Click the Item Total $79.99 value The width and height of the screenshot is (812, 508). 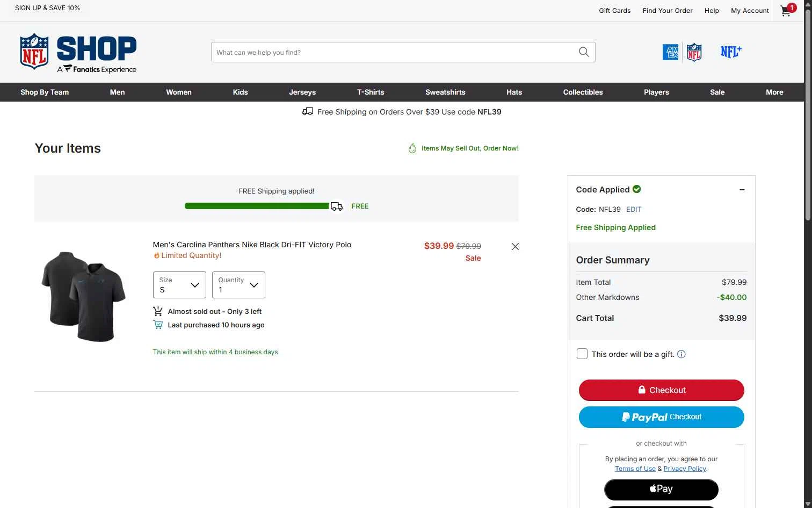pyautogui.click(x=734, y=282)
